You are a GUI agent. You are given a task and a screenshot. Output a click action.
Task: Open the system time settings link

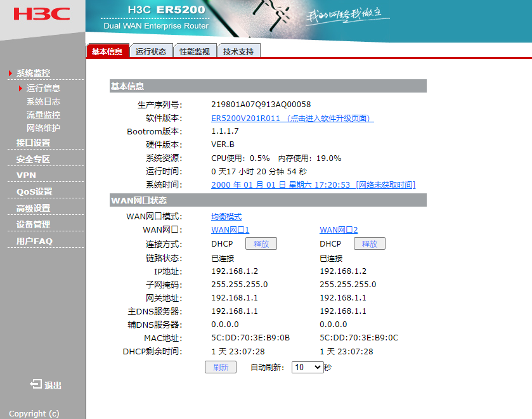[x=313, y=185]
